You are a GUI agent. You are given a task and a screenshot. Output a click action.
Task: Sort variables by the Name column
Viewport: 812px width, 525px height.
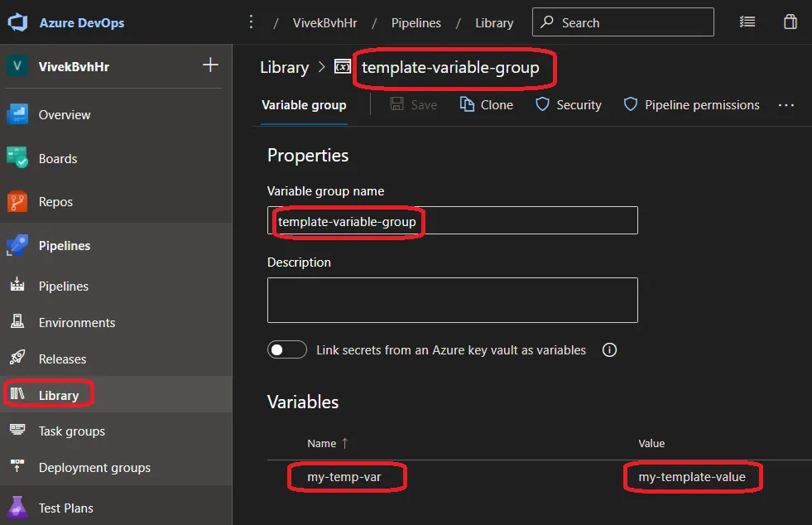tap(323, 444)
